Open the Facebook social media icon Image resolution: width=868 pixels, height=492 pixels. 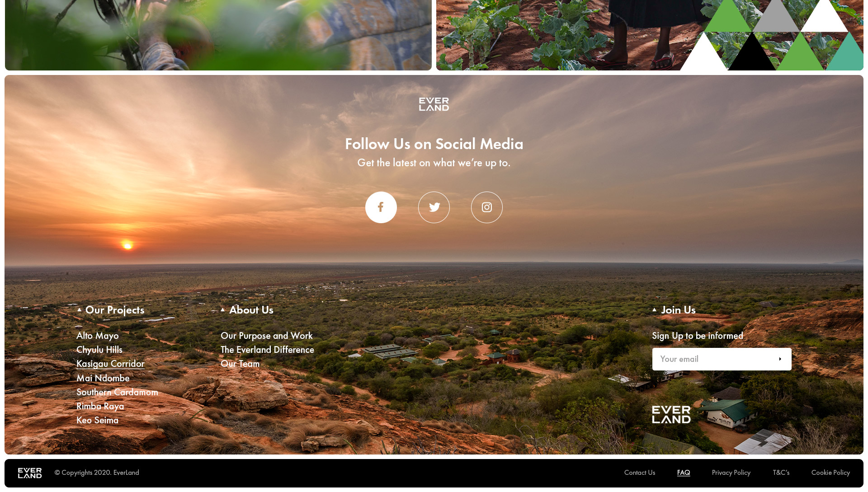click(x=381, y=207)
